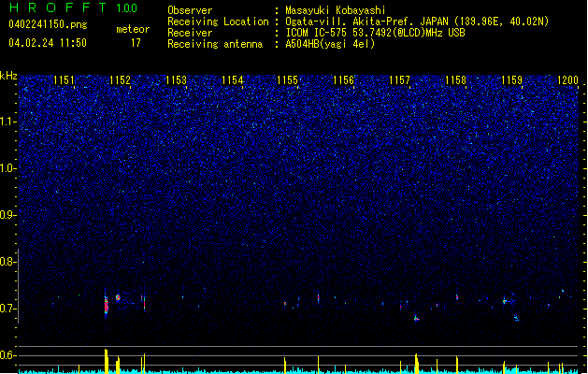This screenshot has height=374, width=588.
Task: Click the 1200 time marker
Action: tap(567, 80)
